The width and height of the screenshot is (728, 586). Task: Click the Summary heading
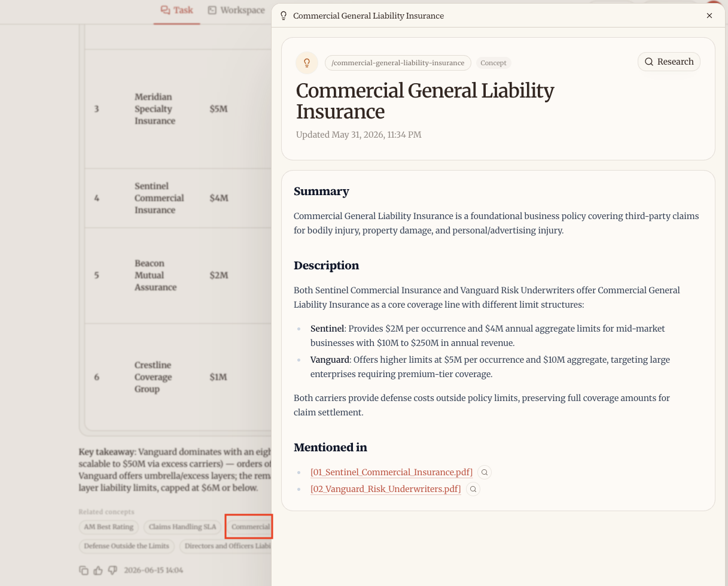click(321, 192)
